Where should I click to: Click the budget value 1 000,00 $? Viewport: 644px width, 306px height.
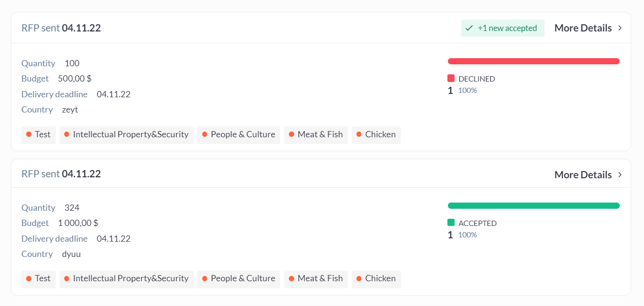click(x=78, y=223)
